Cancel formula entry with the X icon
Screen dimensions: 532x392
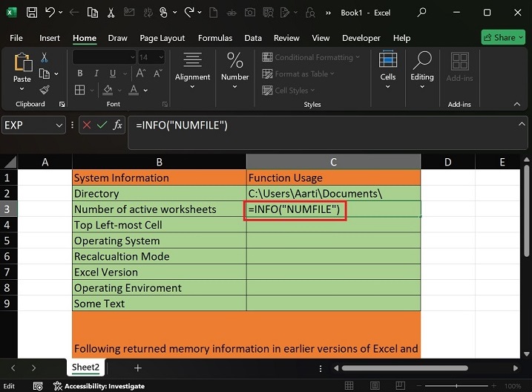tap(87, 125)
